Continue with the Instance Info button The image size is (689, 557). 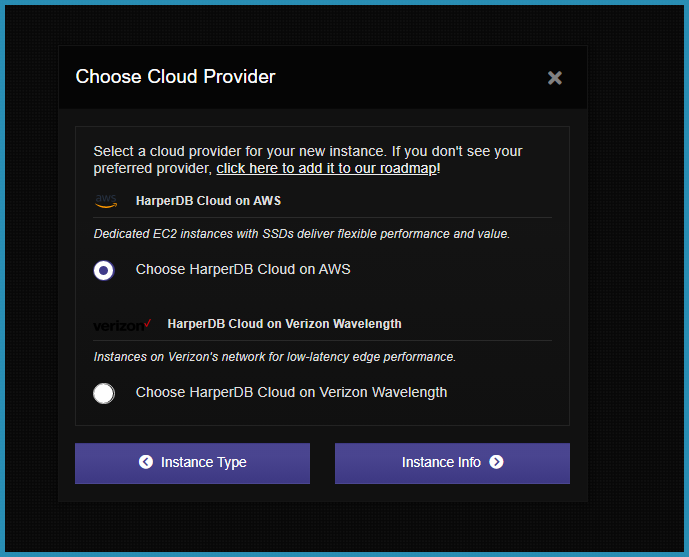point(452,463)
